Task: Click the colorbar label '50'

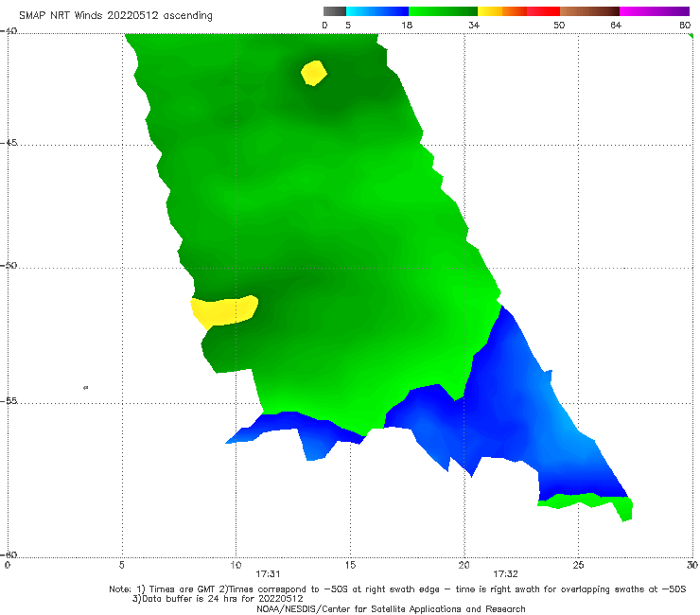Action: pos(559,26)
